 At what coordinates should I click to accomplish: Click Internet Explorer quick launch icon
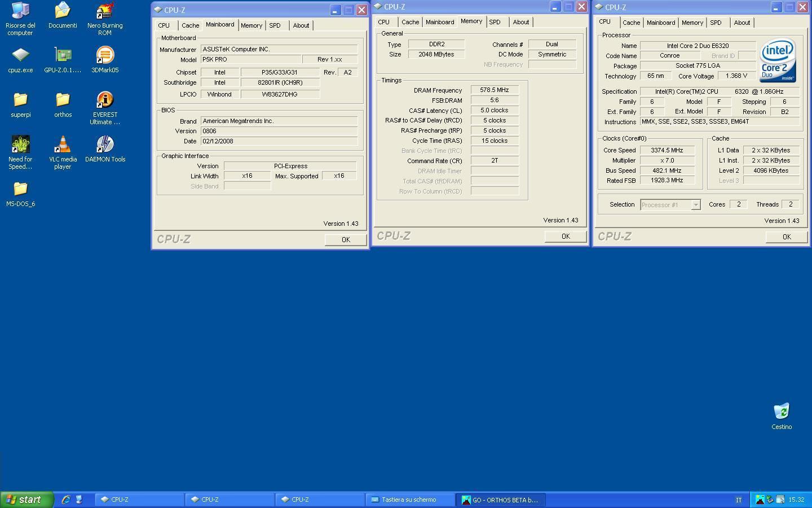pos(66,500)
